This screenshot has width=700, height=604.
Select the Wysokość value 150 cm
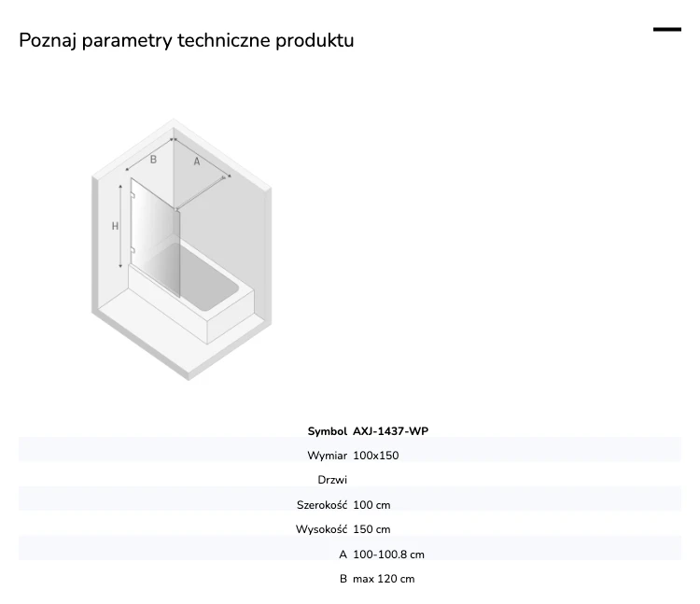(x=371, y=529)
